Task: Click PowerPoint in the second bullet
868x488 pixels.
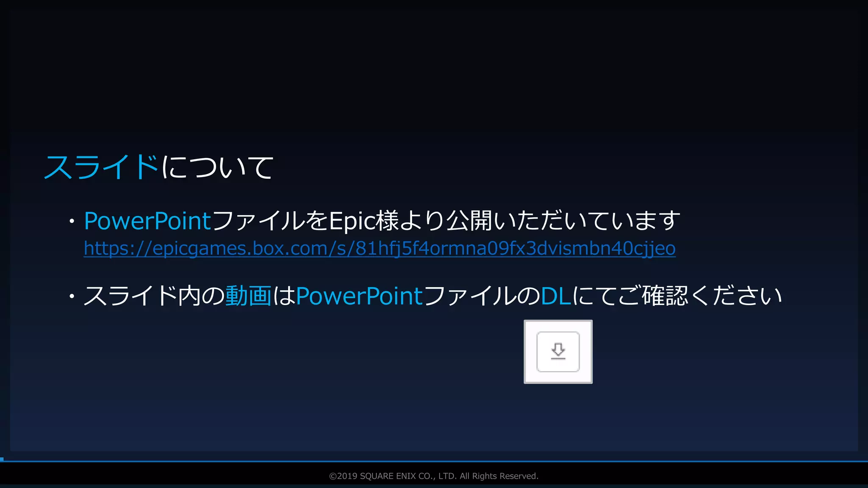Action: [359, 296]
